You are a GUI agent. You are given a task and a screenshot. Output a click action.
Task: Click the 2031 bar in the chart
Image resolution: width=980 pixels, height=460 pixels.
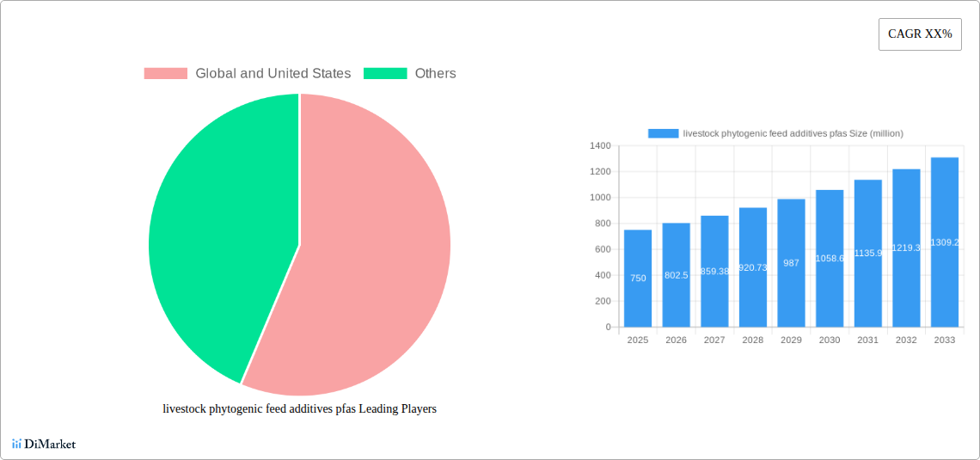tap(868, 254)
